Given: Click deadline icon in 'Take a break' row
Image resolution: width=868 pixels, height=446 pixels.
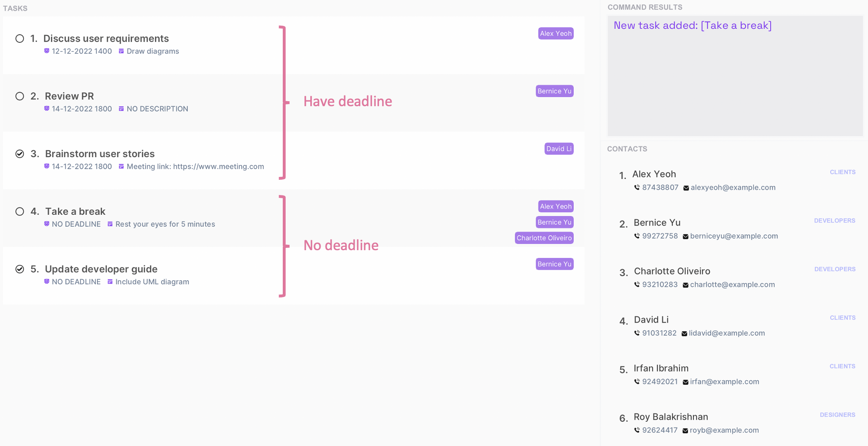Looking at the screenshot, I should pos(47,224).
